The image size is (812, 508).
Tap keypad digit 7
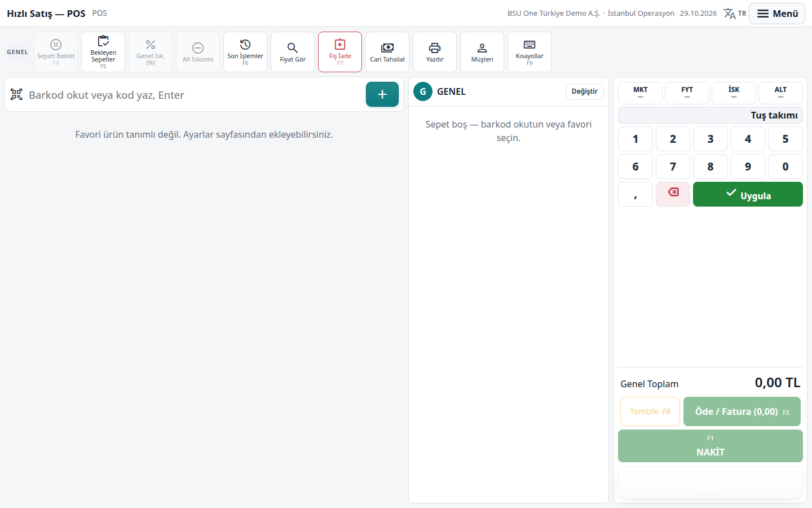pyautogui.click(x=673, y=167)
